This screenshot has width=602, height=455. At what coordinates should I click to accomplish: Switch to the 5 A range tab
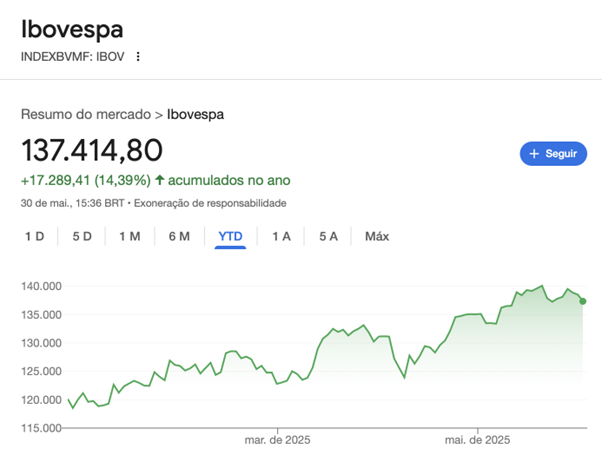[329, 236]
